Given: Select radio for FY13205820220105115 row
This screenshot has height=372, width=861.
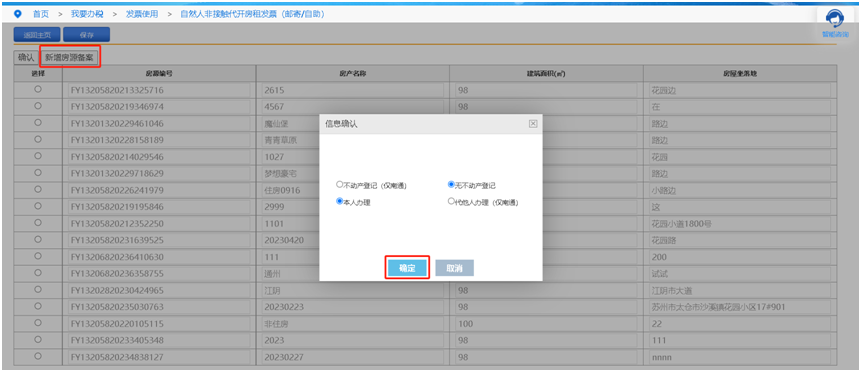Looking at the screenshot, I should 38,323.
